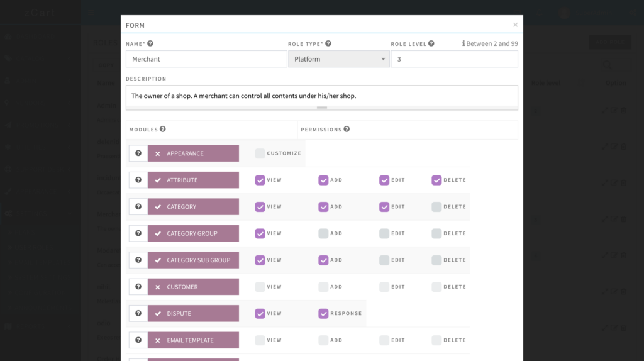Click the help icon next to Role Type
The width and height of the screenshot is (644, 361).
coord(328,44)
